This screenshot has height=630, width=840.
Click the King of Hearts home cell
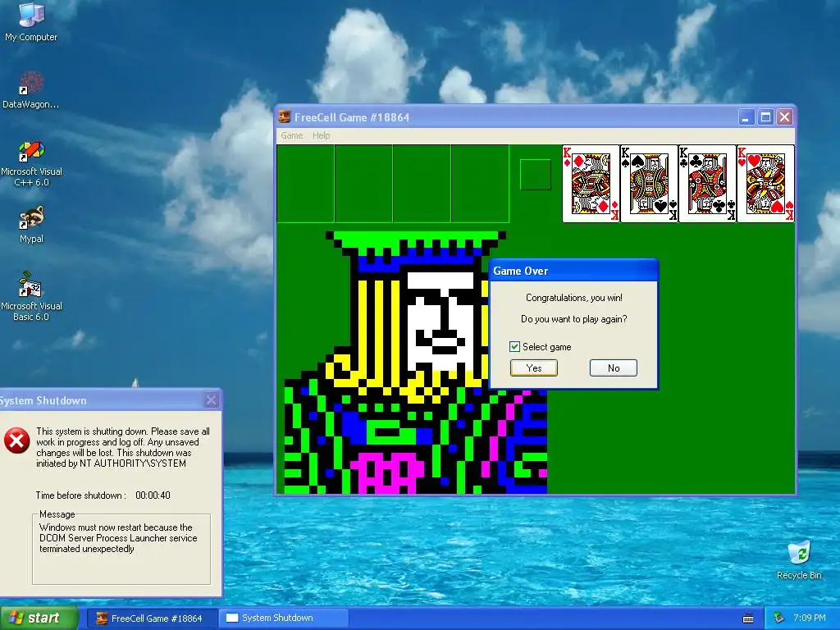(765, 183)
